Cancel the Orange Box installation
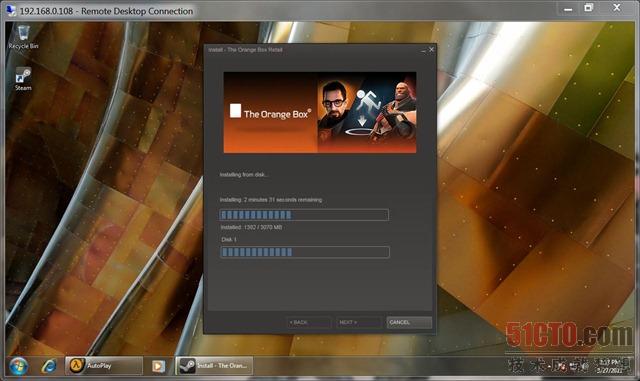 tap(409, 322)
